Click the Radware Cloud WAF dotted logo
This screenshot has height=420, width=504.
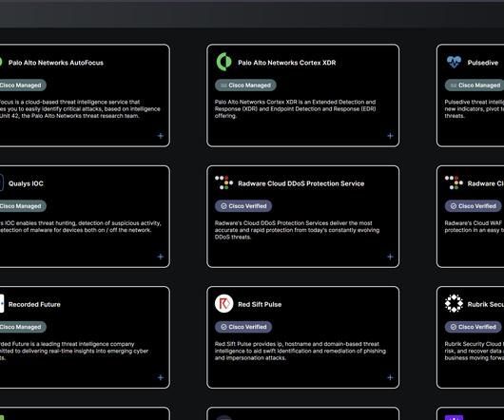point(454,182)
